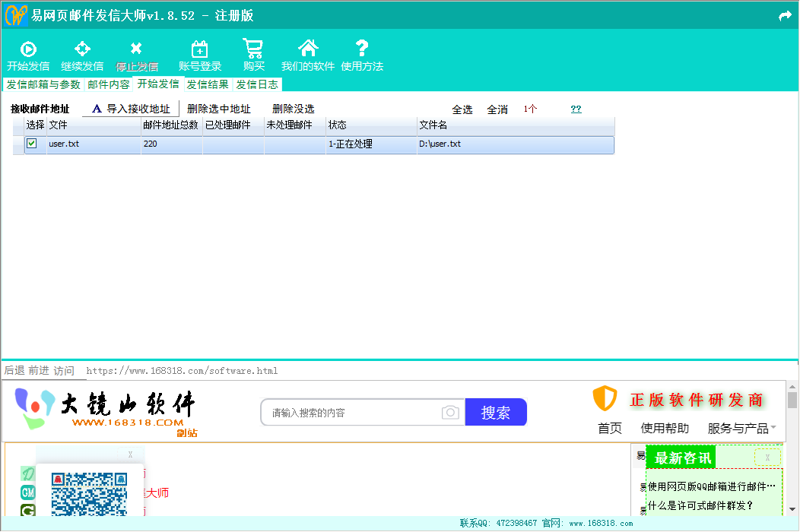Switch to 发信日志 tab
The height and width of the screenshot is (532, 800).
tap(257, 84)
